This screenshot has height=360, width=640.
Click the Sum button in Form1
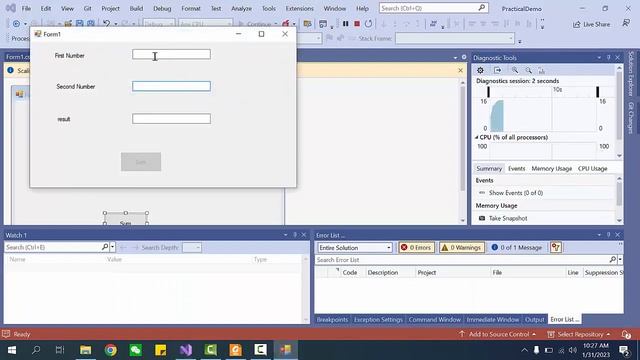[x=141, y=162]
